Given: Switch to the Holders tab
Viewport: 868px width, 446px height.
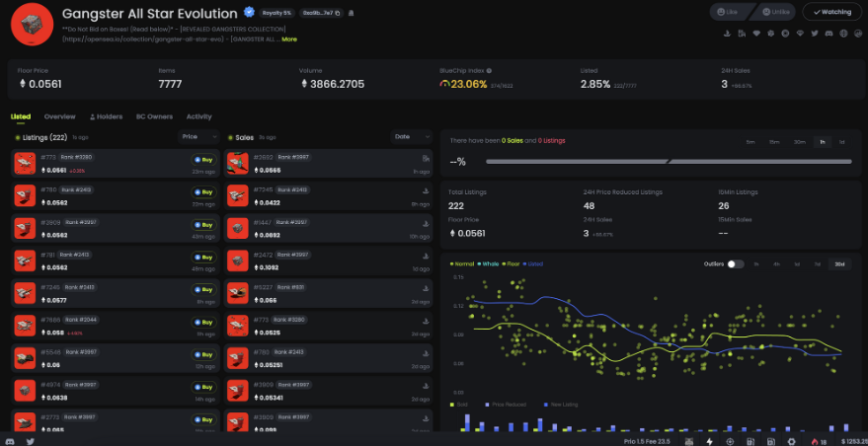Looking at the screenshot, I should click(x=106, y=116).
